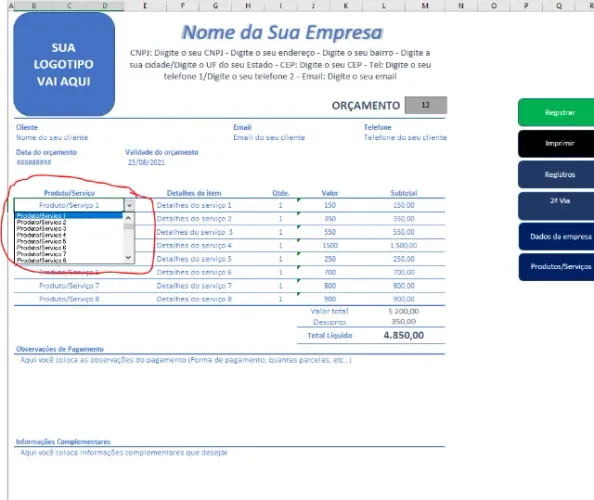Select the SUA LOGOTIPO VAI AQUI placeholder
The image size is (594, 500).
point(64,64)
